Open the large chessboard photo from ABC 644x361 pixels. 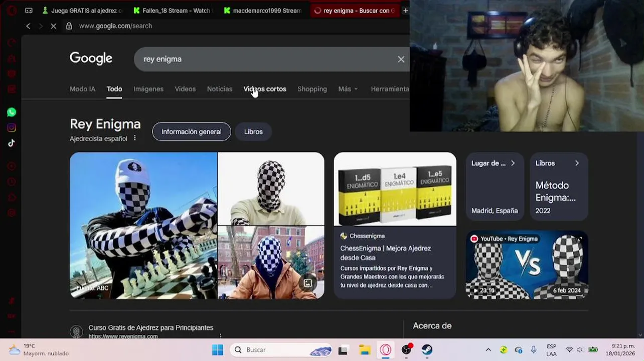[x=143, y=226]
